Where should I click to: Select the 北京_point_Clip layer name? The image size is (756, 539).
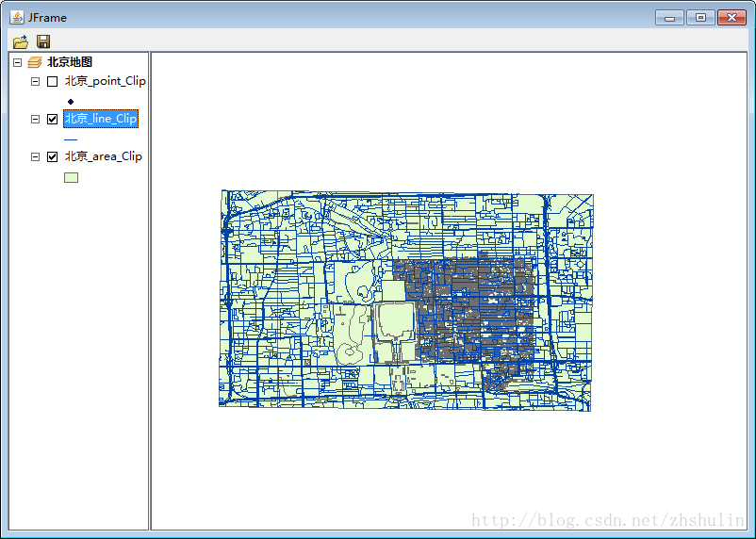point(105,81)
